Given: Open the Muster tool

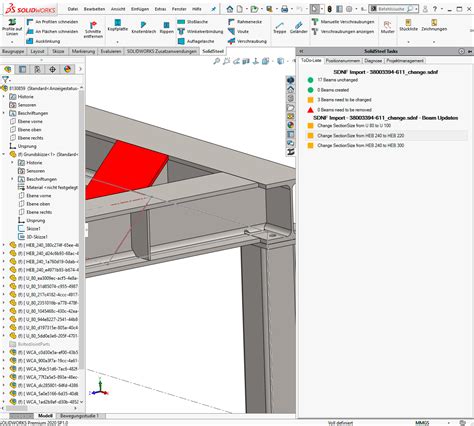Looking at the screenshot, I should (387, 27).
